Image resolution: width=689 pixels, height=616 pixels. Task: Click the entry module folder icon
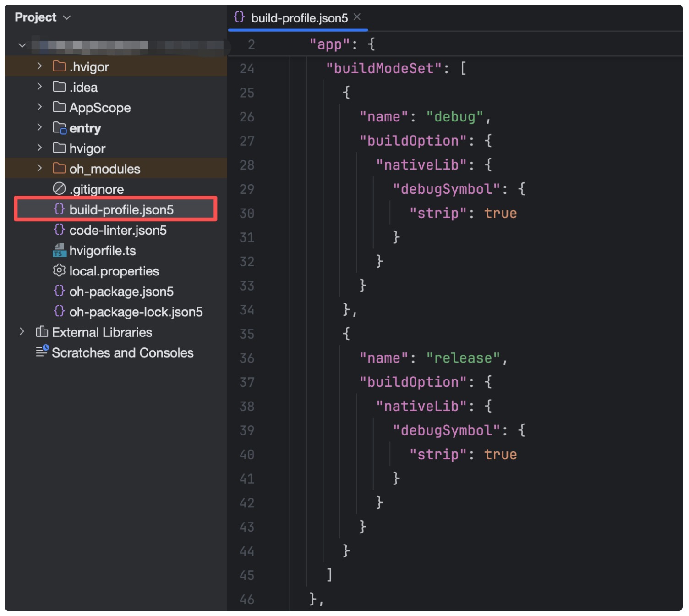[x=60, y=128]
